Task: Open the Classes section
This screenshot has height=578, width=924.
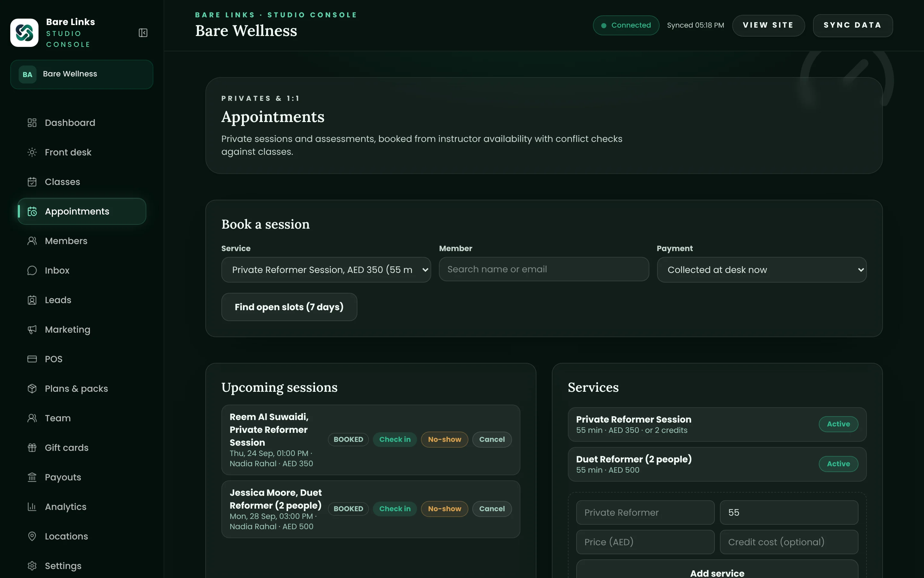Action: tap(82, 181)
